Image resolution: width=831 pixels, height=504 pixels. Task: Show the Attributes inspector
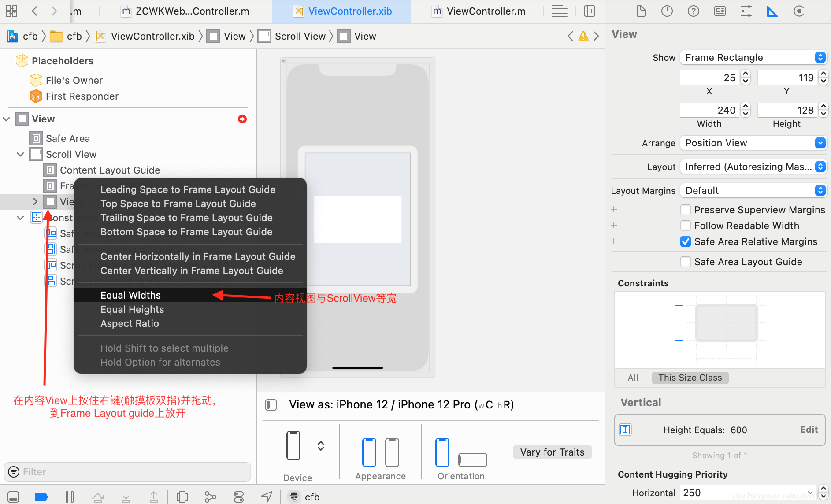point(746,11)
